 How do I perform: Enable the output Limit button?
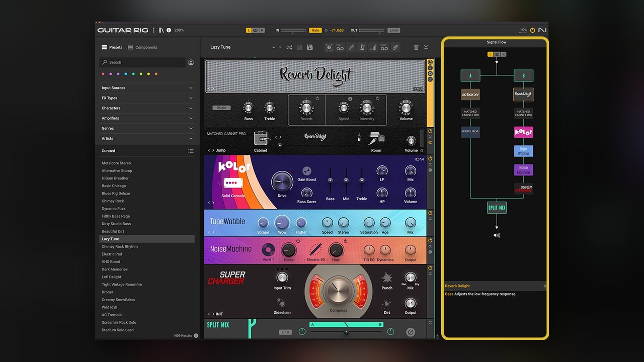pyautogui.click(x=394, y=30)
